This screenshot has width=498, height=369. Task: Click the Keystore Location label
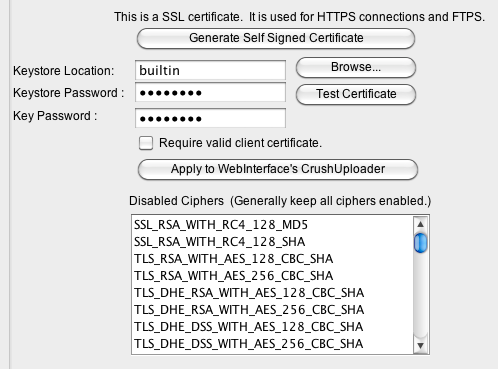coord(63,71)
